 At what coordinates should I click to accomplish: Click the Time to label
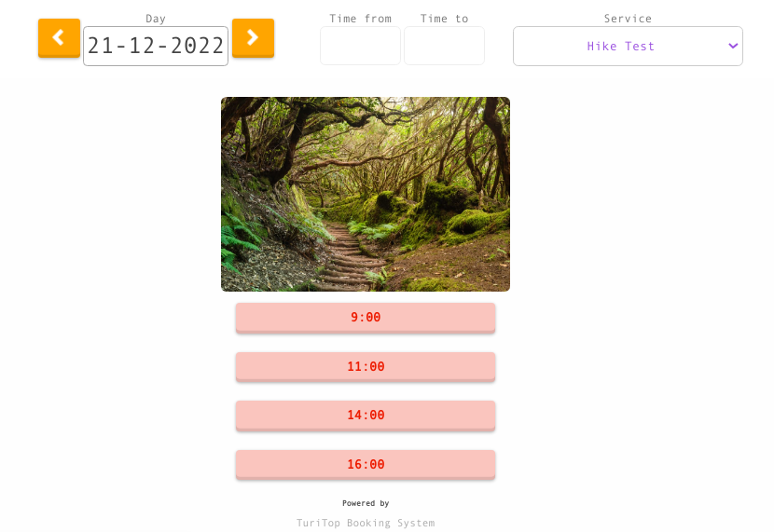pos(444,19)
